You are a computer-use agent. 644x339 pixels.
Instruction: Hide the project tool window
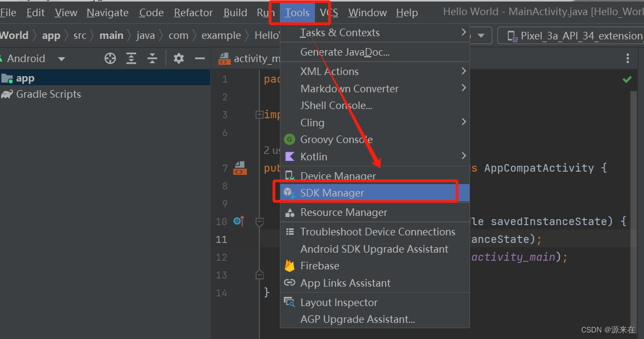pyautogui.click(x=199, y=59)
